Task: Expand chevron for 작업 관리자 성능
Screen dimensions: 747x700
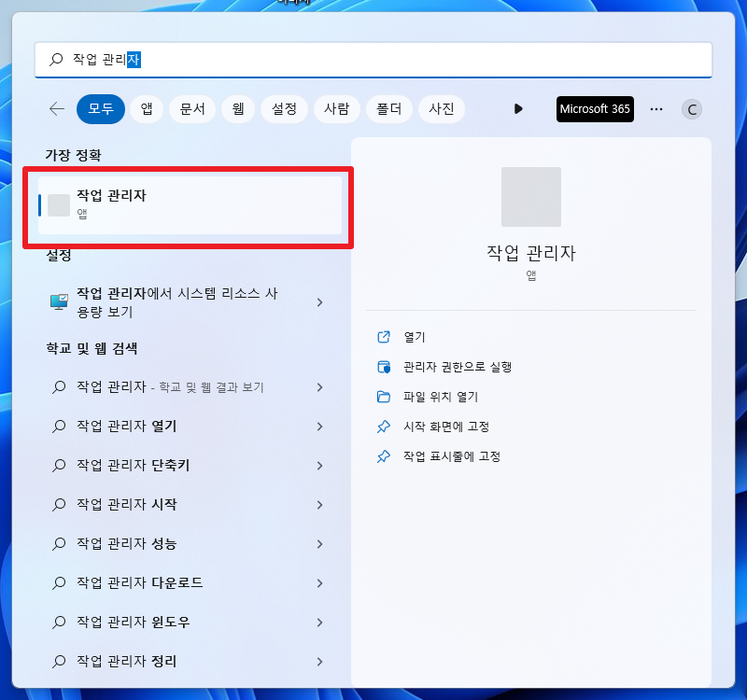Action: pyautogui.click(x=319, y=544)
